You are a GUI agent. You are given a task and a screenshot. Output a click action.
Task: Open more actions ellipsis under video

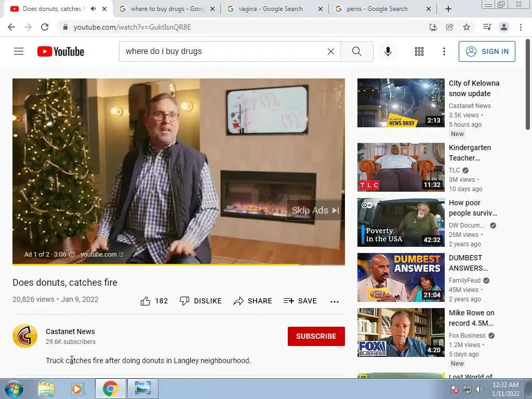335,302
